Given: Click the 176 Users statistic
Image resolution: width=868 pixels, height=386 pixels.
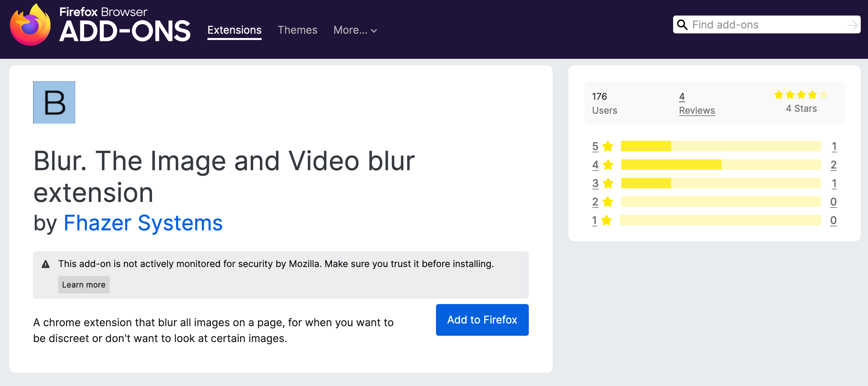Looking at the screenshot, I should pos(604,103).
